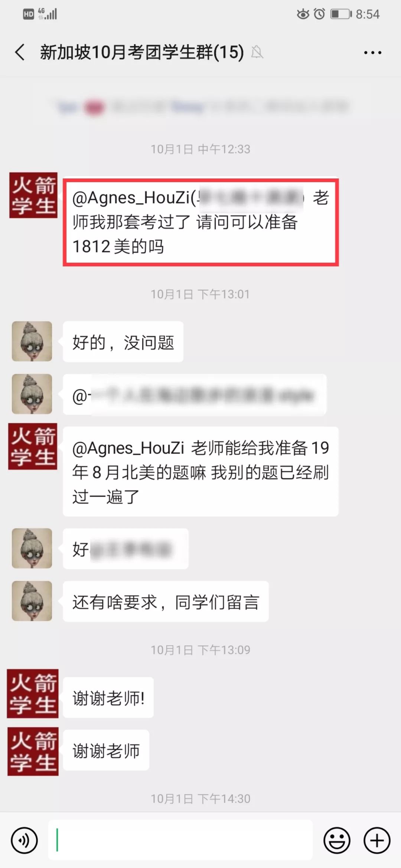Screen dimensions: 401x868
Task: Select the message asking about 1812 美
Action: click(x=200, y=222)
